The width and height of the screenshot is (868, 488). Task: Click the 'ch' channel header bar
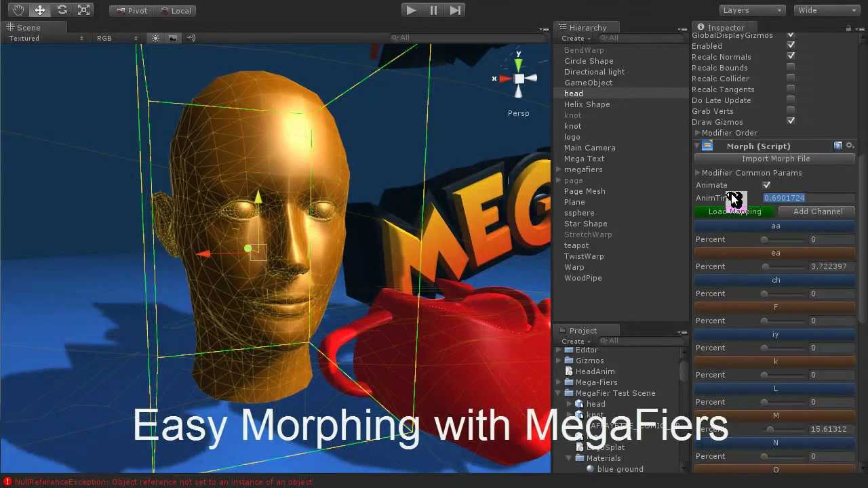coord(775,280)
